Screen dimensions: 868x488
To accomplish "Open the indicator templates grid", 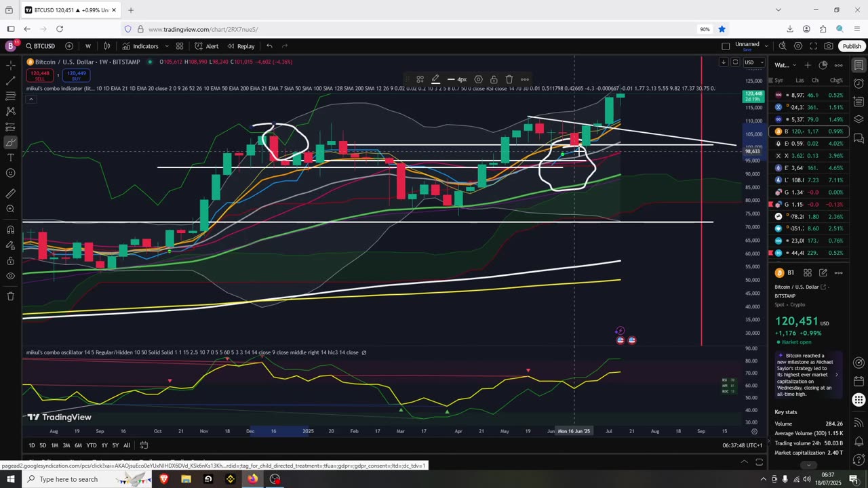I will 180,46.
